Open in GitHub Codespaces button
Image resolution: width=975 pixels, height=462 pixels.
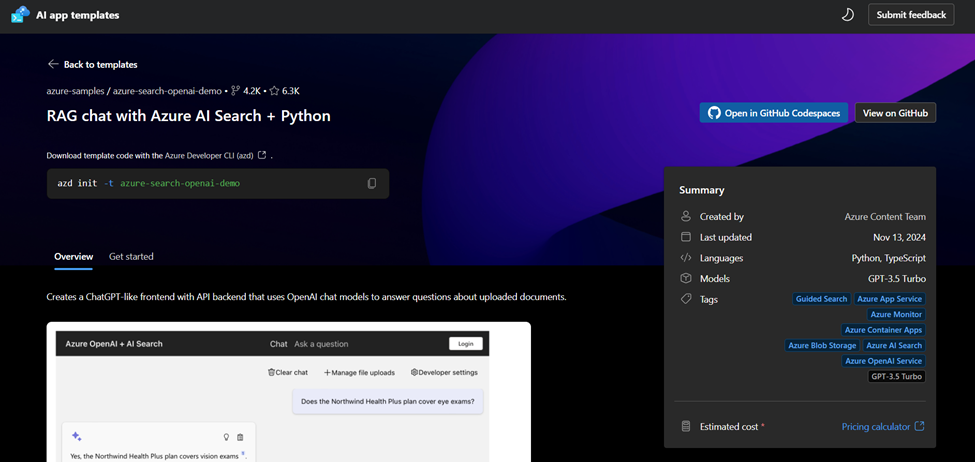pyautogui.click(x=774, y=113)
